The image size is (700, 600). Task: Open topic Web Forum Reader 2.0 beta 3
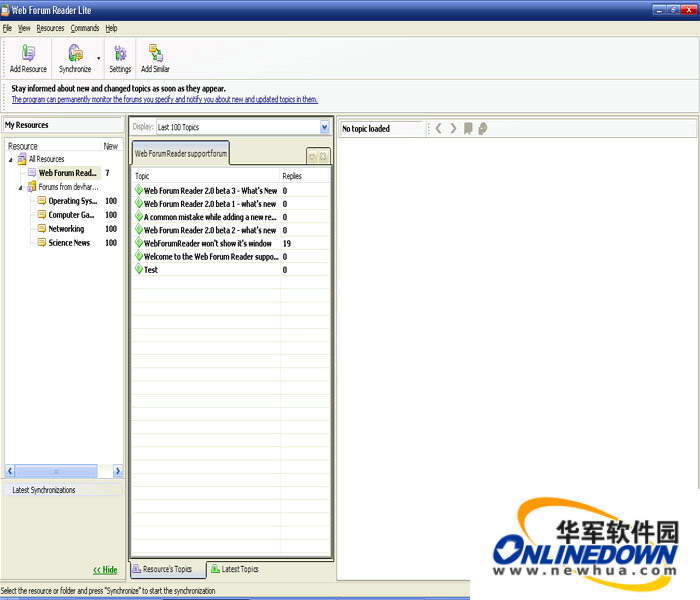[x=210, y=191]
